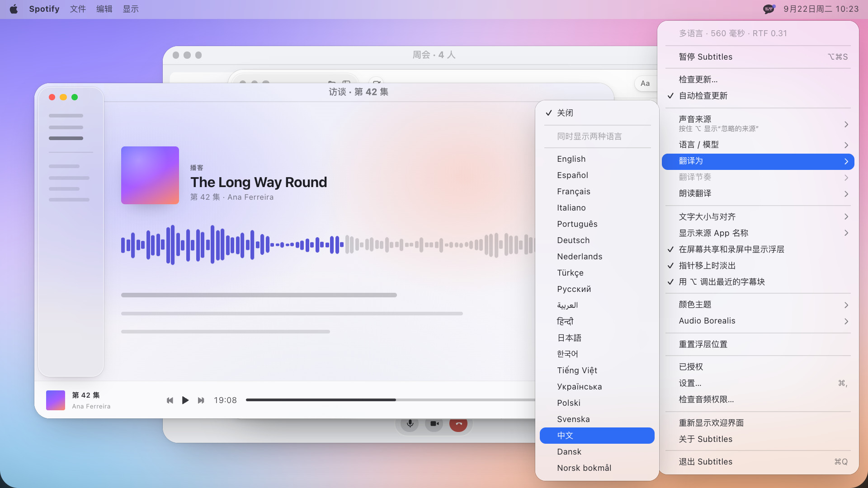The image size is (868, 488).
Task: Toggle camera in the meeting window
Action: (434, 424)
